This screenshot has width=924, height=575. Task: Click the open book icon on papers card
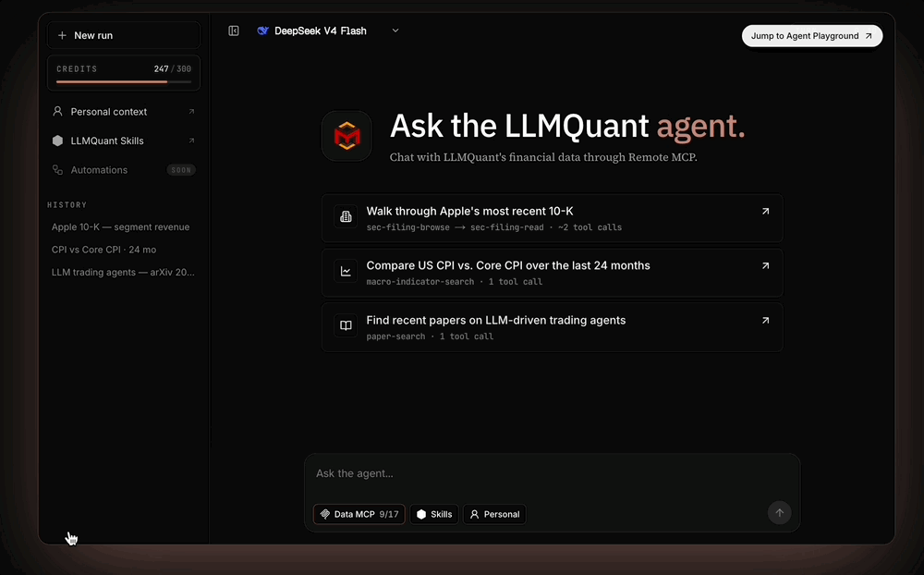[346, 325]
